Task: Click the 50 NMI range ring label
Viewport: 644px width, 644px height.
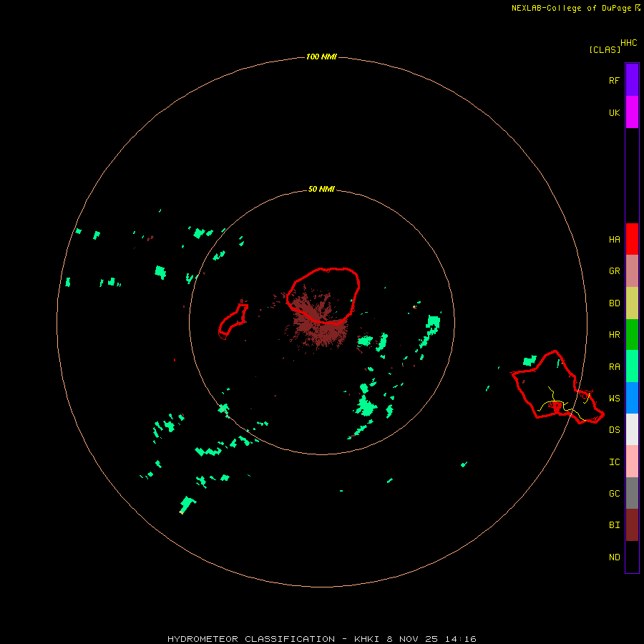Action: 321,189
